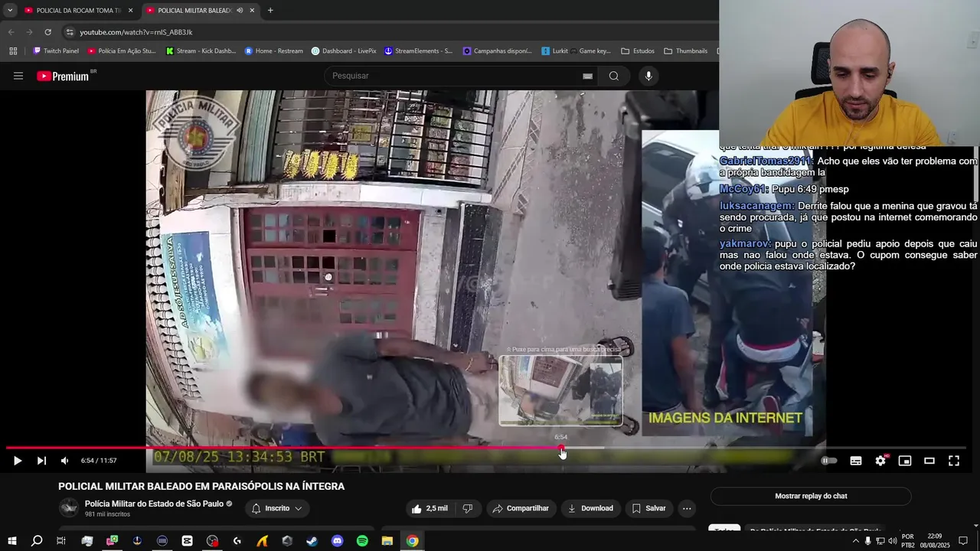
Task: Open Polícia Militar do Estado de São Paulo channel
Action: click(154, 504)
